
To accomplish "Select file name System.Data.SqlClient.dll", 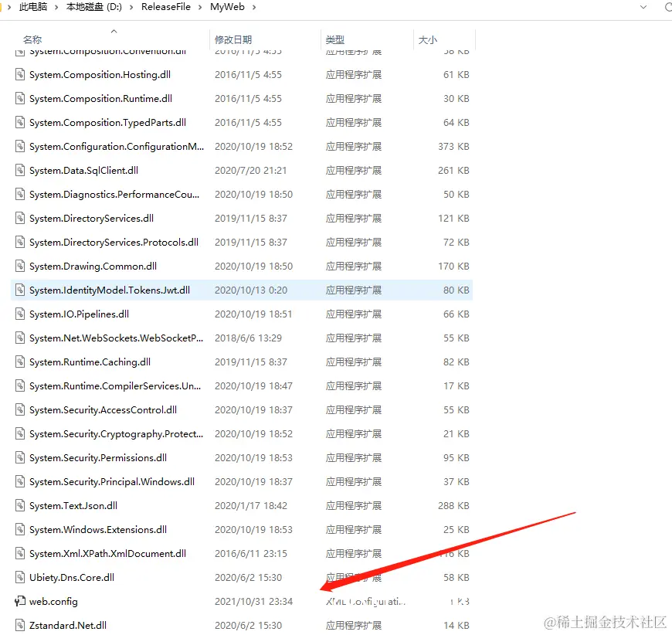I will coord(83,171).
